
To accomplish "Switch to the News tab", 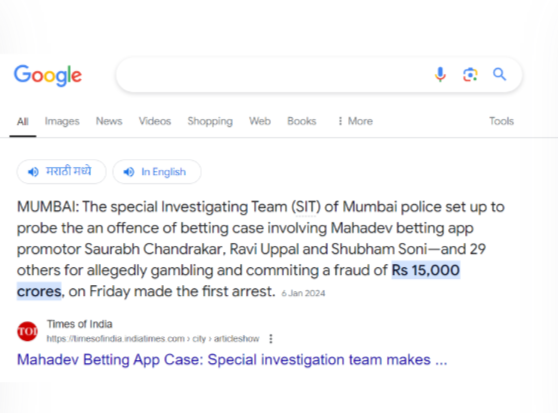I will point(109,121).
